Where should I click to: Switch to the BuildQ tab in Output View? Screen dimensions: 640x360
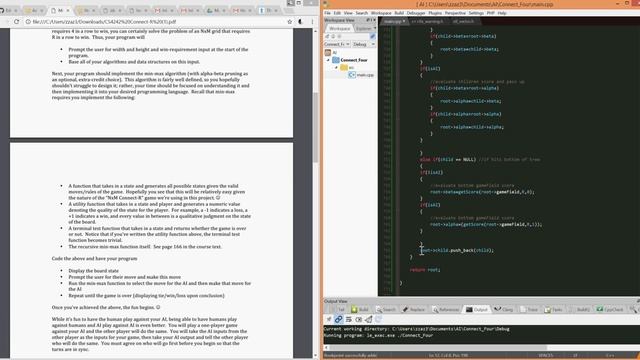[579, 310]
